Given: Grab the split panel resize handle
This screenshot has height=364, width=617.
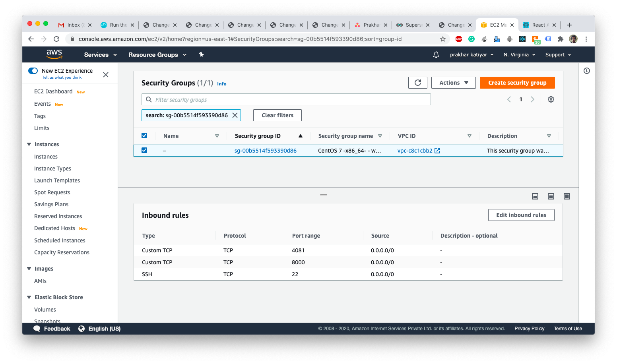Looking at the screenshot, I should [324, 195].
